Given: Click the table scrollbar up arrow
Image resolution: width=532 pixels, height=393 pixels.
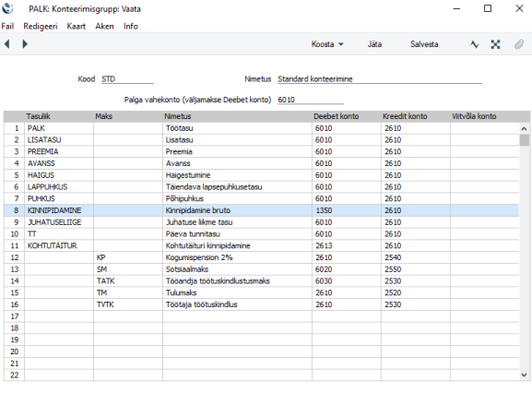Looking at the screenshot, I should 525,128.
